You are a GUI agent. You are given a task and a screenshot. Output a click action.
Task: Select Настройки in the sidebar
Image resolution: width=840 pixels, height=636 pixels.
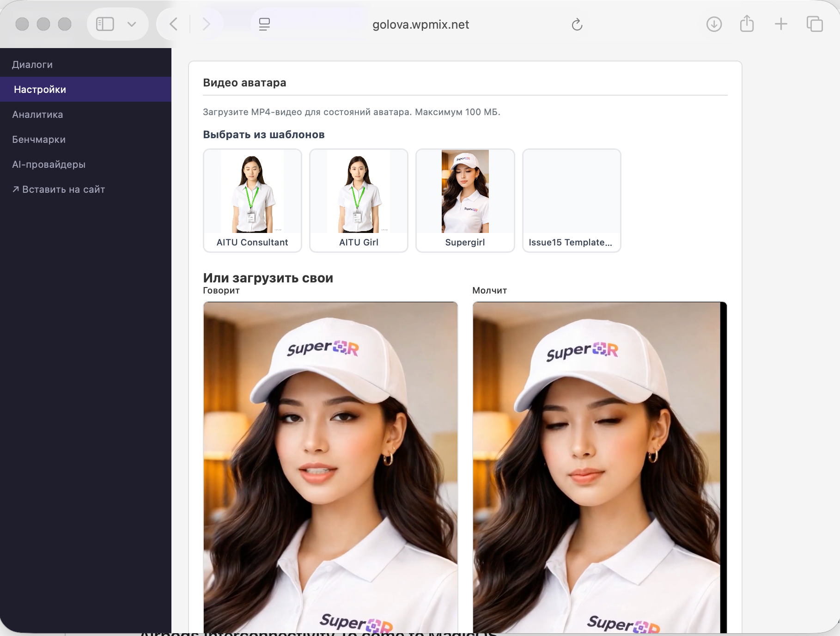(x=85, y=89)
